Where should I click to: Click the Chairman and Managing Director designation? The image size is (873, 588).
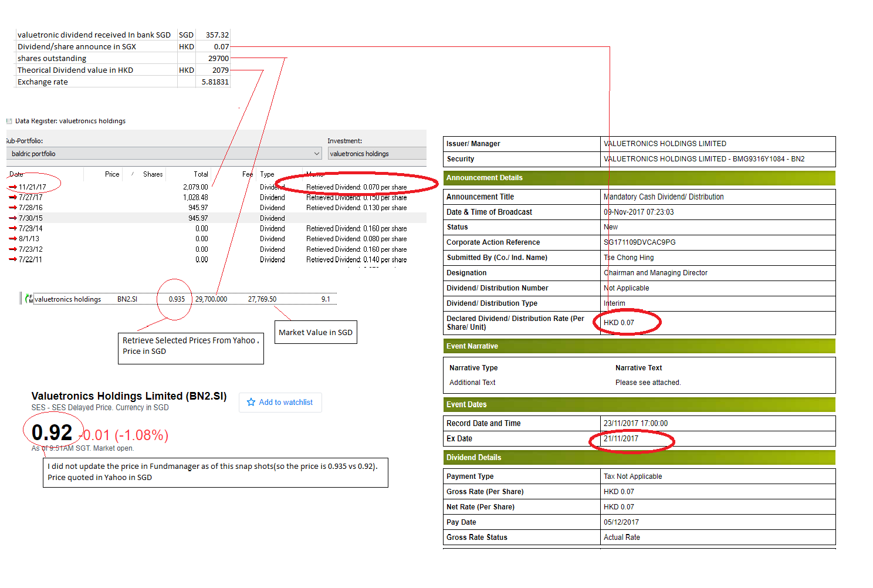[655, 273]
